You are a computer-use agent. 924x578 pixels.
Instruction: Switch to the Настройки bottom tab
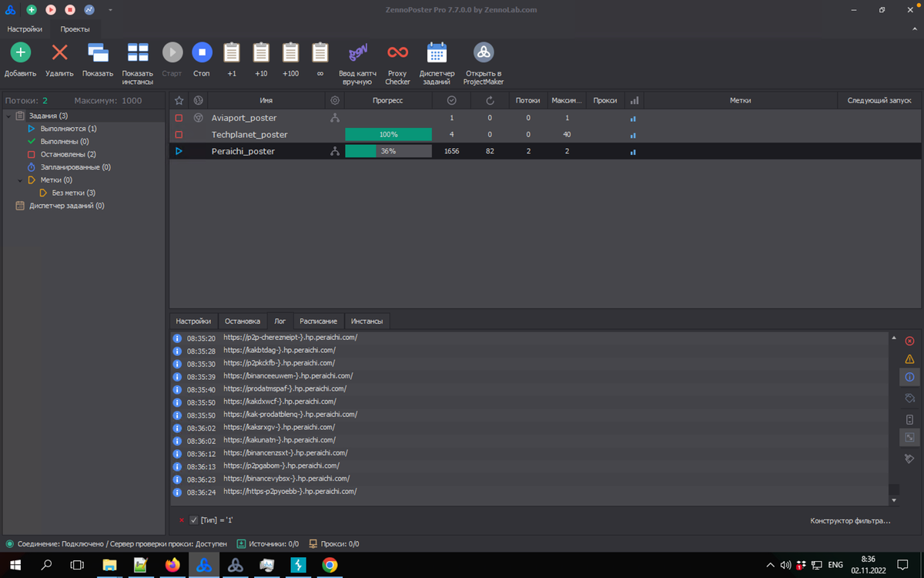click(x=193, y=321)
